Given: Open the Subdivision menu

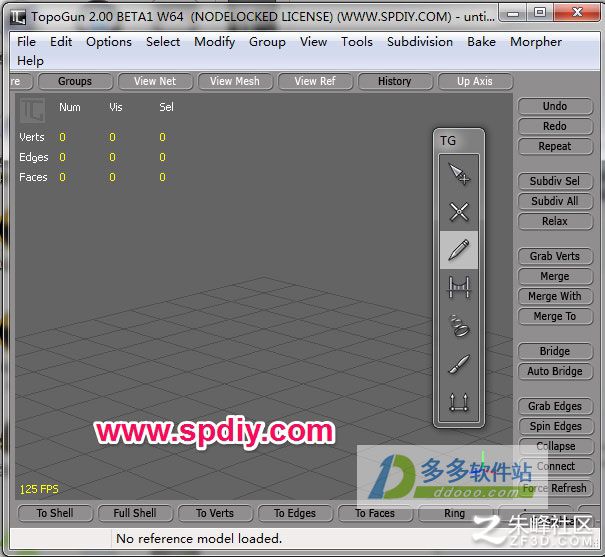Looking at the screenshot, I should pos(420,42).
